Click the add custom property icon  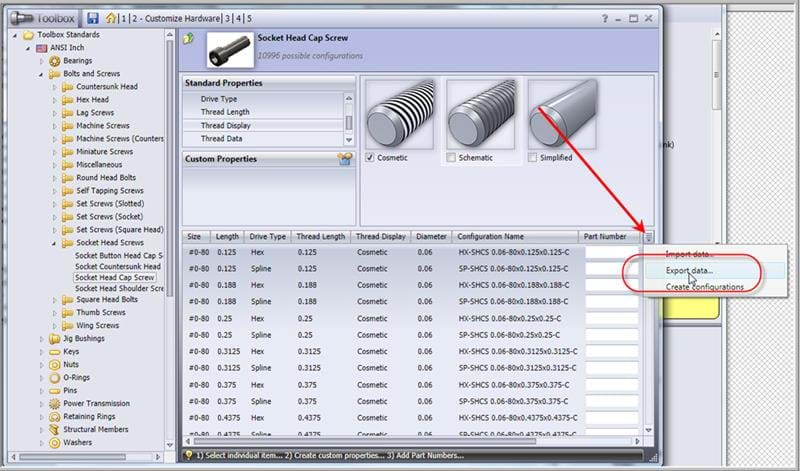click(x=344, y=159)
